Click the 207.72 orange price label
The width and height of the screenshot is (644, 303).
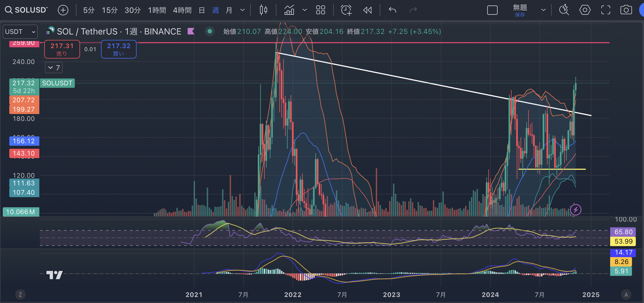(x=24, y=100)
